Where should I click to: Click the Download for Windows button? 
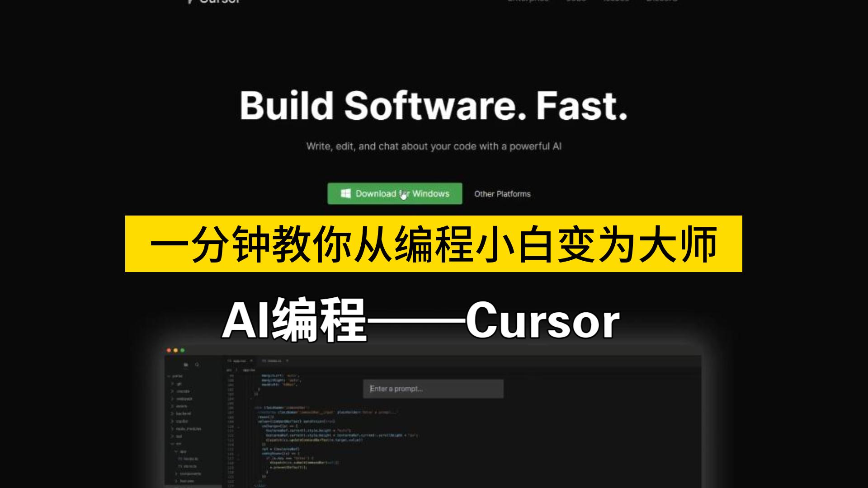click(x=395, y=194)
